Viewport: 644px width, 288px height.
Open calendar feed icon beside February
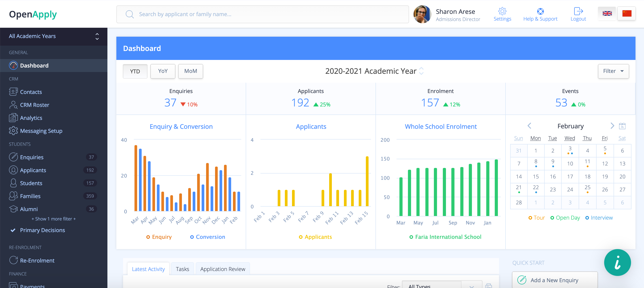pyautogui.click(x=622, y=126)
